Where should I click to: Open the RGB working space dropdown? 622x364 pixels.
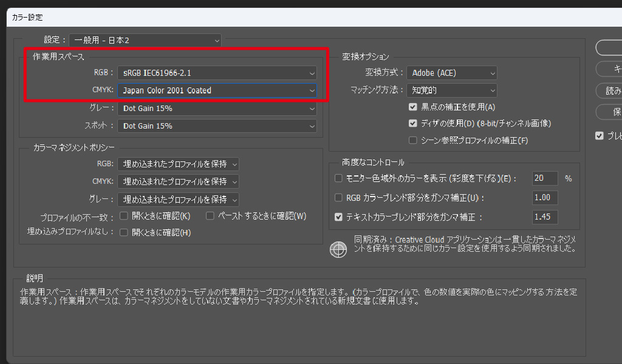pyautogui.click(x=217, y=73)
